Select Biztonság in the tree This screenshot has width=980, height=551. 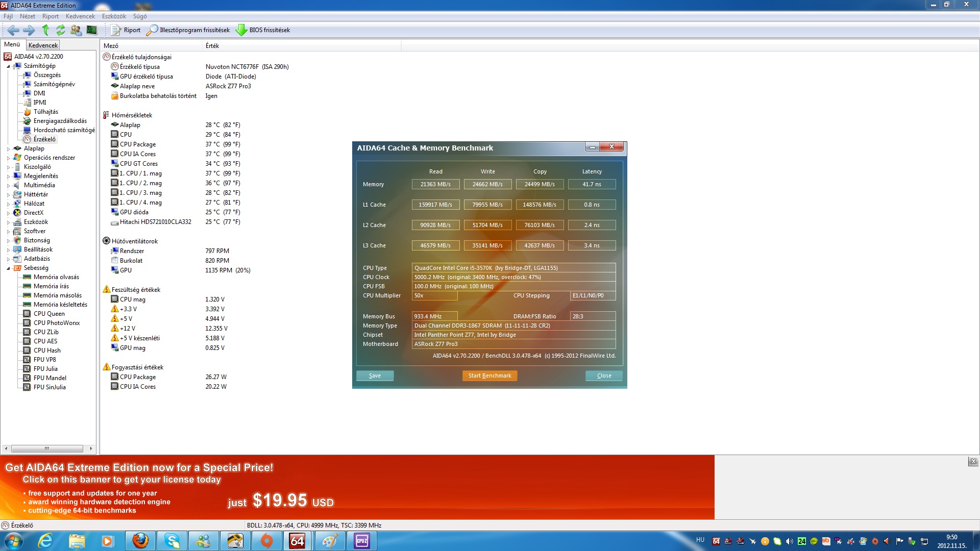pos(37,240)
